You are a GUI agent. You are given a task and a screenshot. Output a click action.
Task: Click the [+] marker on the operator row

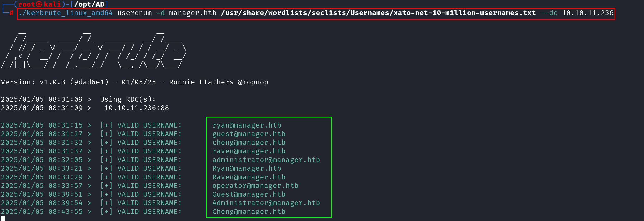(x=106, y=186)
